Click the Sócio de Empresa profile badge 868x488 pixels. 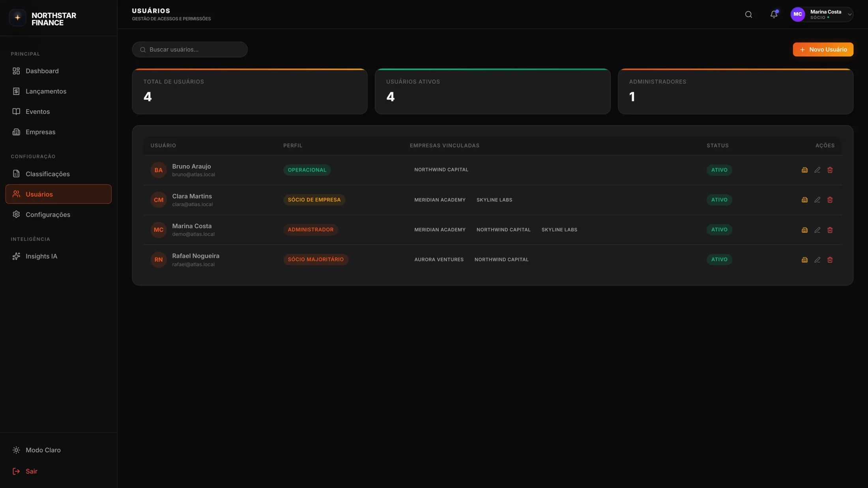point(314,200)
